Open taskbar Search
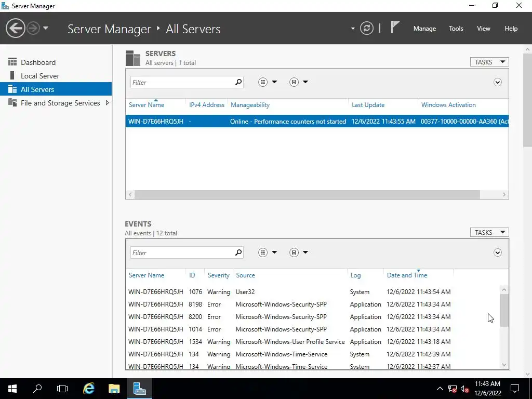 37,389
